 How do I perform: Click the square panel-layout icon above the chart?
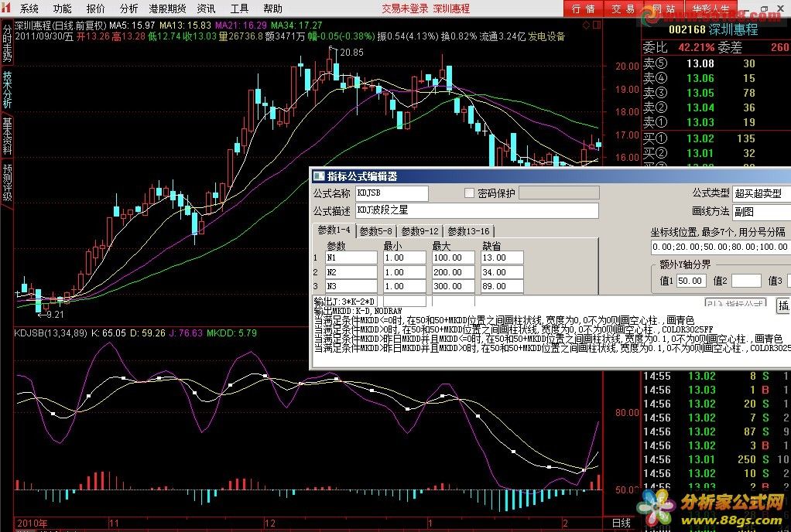[597, 25]
